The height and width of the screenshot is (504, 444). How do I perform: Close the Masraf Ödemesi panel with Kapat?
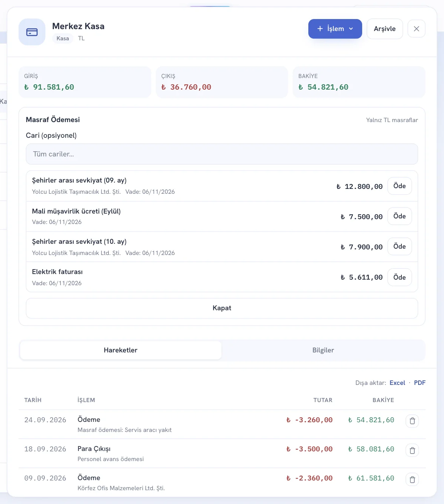pyautogui.click(x=222, y=308)
